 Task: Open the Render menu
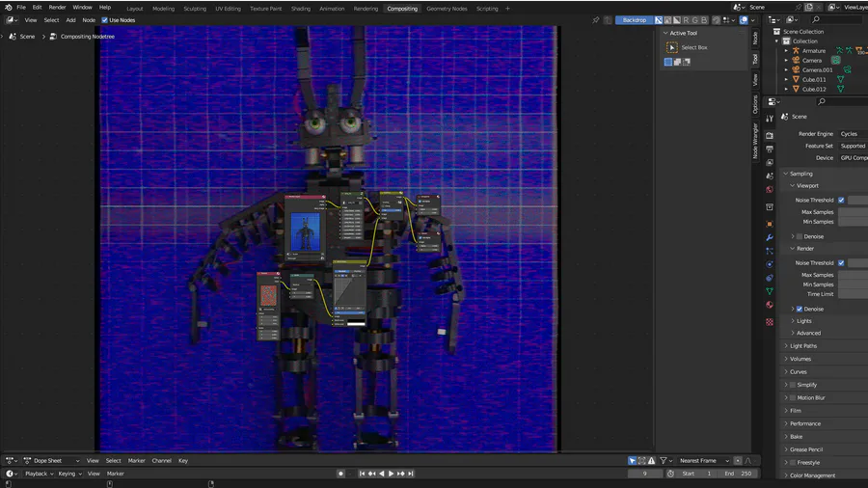(57, 7)
